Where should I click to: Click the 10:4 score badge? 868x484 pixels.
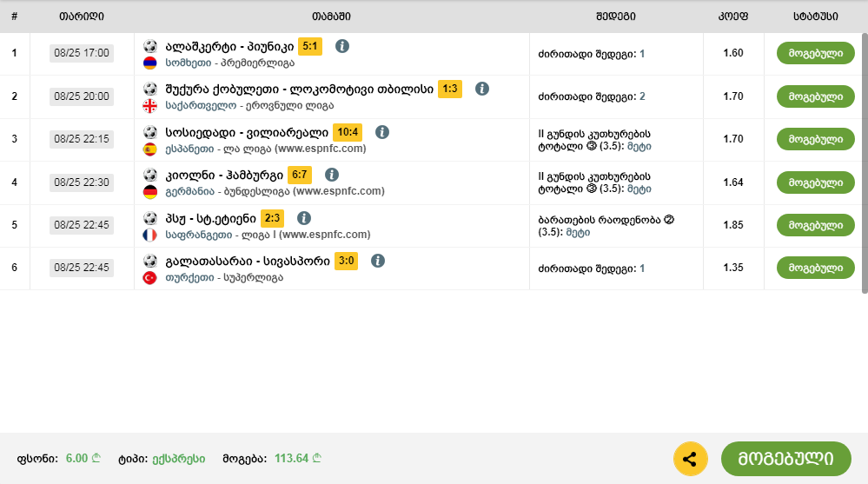click(x=348, y=132)
